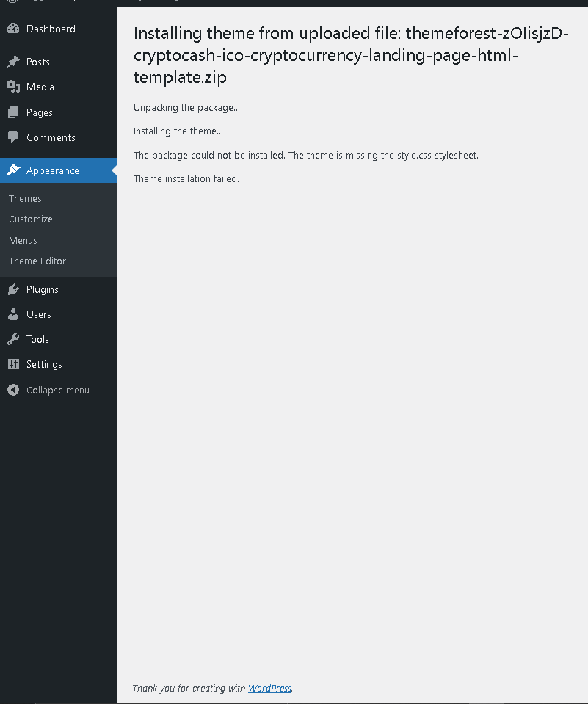Viewport: 588px width, 704px height.
Task: Click the Plugins plug icon
Action: pos(13,290)
